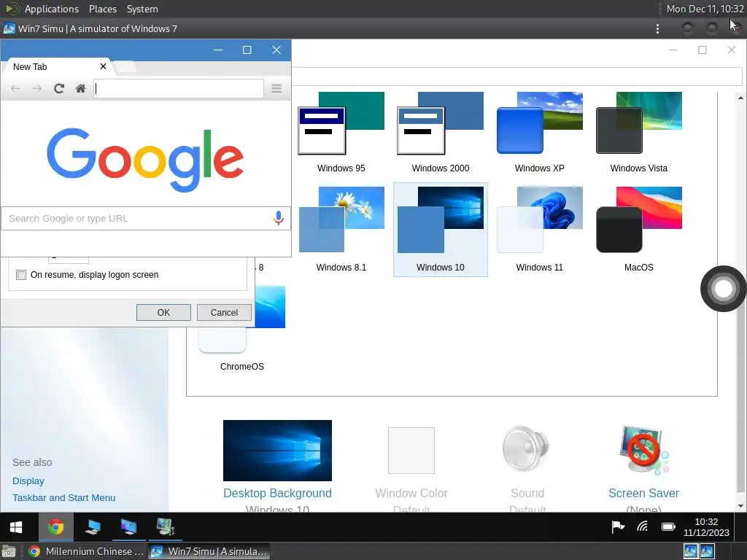Reload the New Tab page

(58, 88)
